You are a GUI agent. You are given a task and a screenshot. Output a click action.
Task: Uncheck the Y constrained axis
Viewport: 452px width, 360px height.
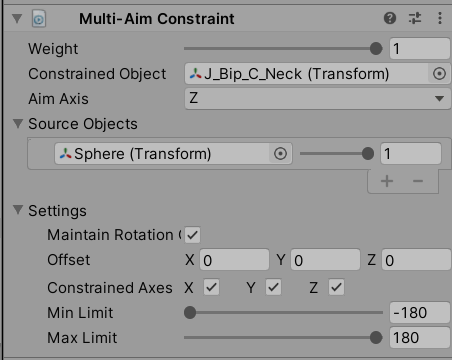click(273, 287)
